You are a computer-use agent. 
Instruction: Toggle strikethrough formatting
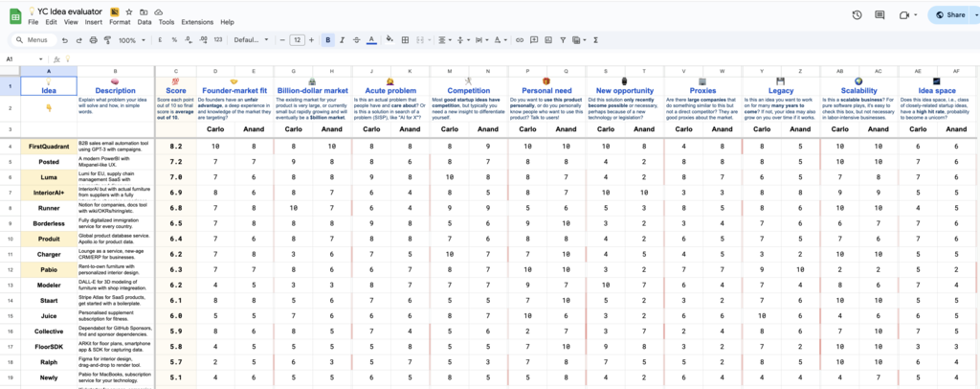(356, 40)
